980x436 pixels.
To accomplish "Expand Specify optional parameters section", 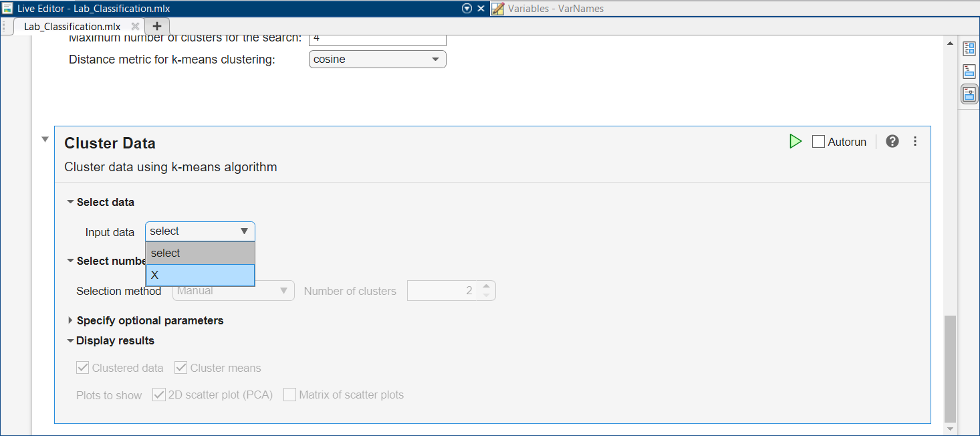I will (70, 320).
